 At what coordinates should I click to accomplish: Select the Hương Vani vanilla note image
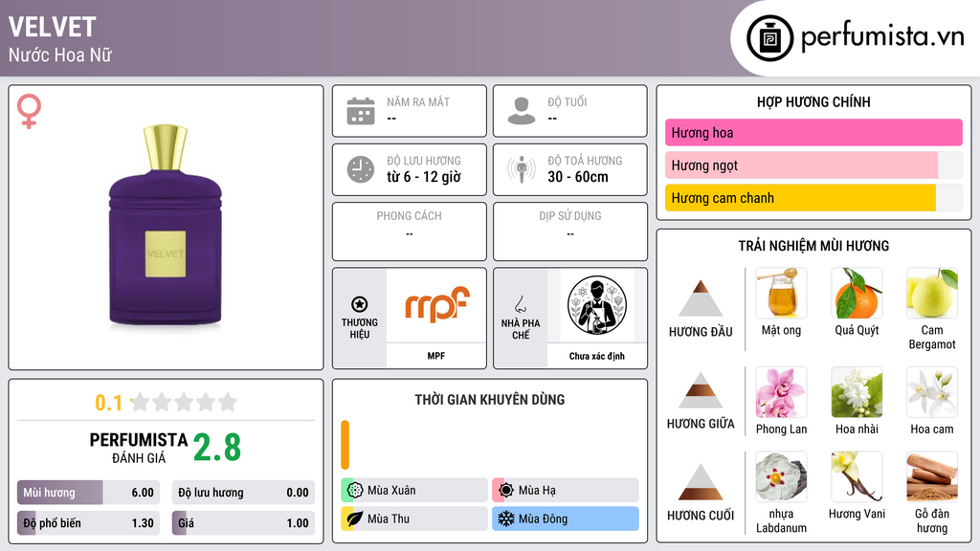[x=857, y=476]
